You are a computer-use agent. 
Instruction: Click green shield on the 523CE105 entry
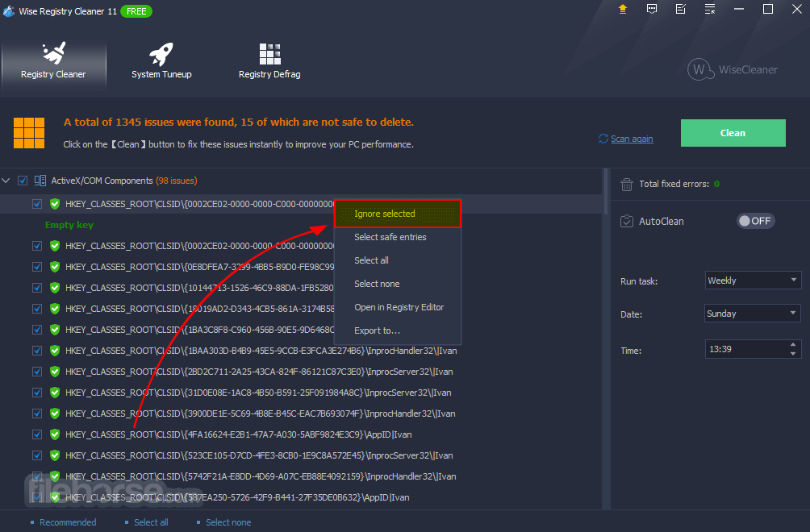(x=55, y=455)
